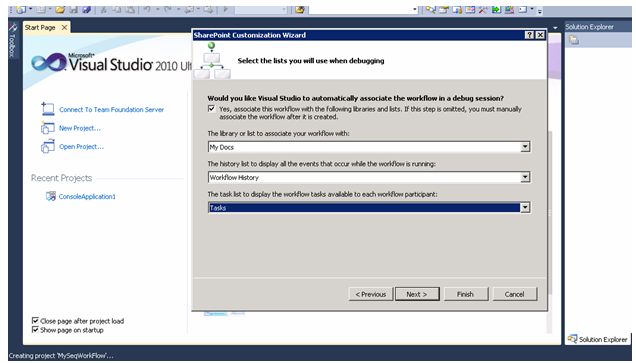Toggle Show page on startup checkbox
The image size is (636, 363).
pos(35,330)
